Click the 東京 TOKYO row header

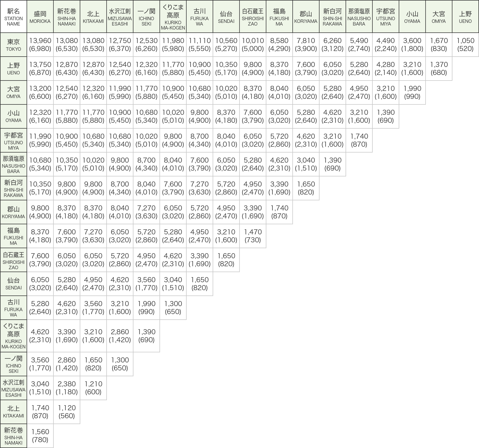[13, 45]
